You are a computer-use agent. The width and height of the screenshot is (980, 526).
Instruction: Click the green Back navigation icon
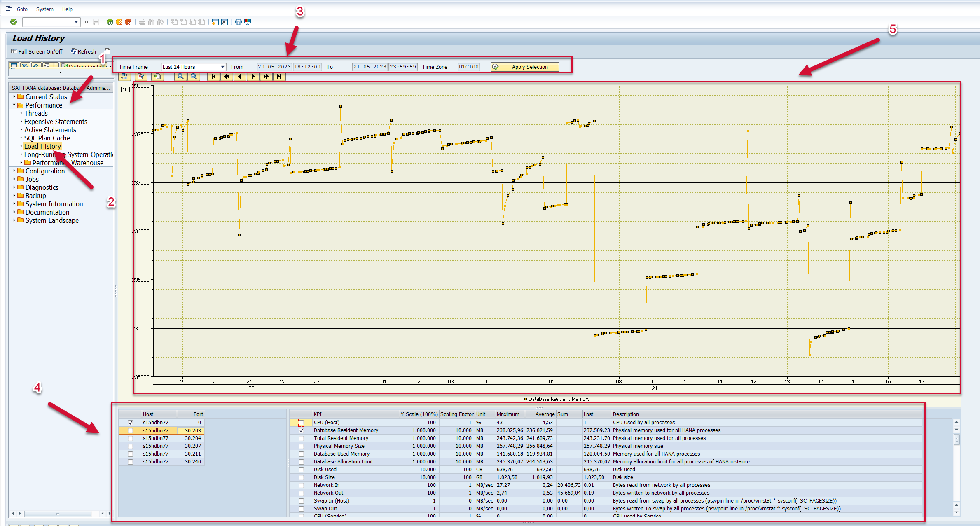point(110,22)
